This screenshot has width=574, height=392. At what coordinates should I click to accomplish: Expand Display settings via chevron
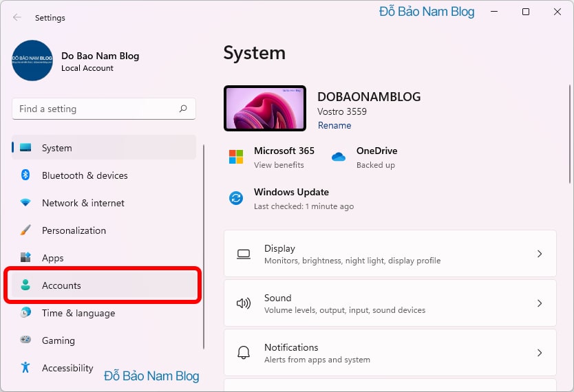click(x=539, y=254)
